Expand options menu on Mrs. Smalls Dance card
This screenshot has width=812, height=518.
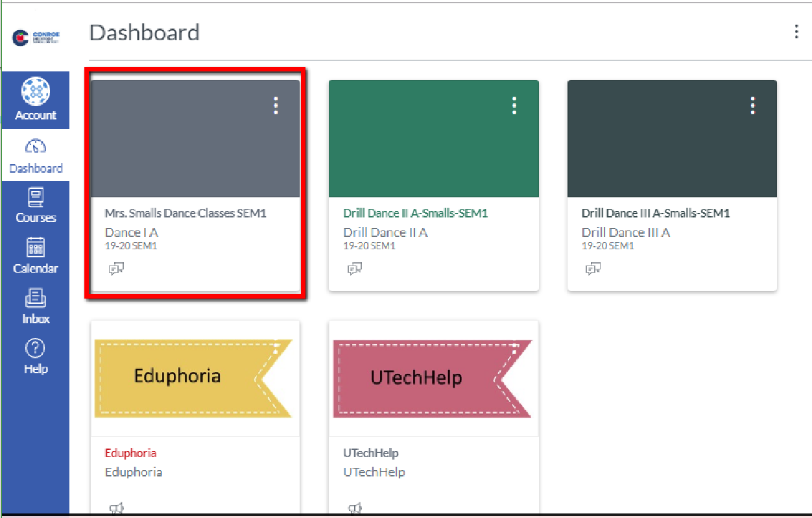(276, 106)
